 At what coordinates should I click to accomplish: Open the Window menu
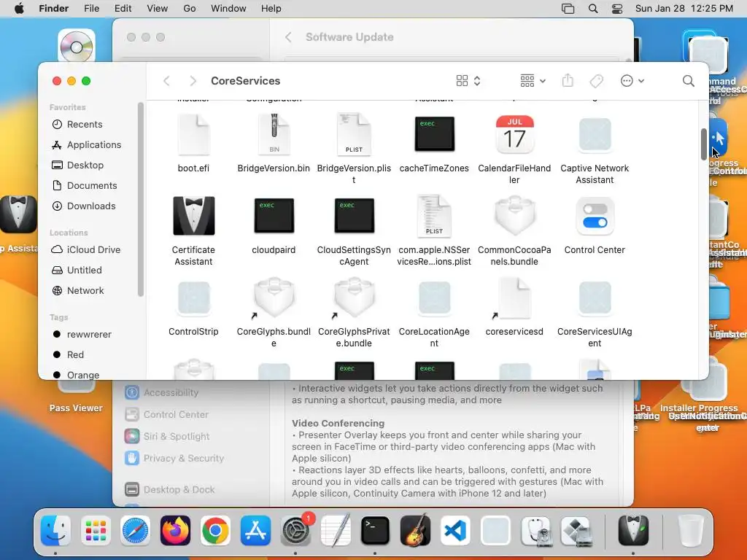(228, 9)
